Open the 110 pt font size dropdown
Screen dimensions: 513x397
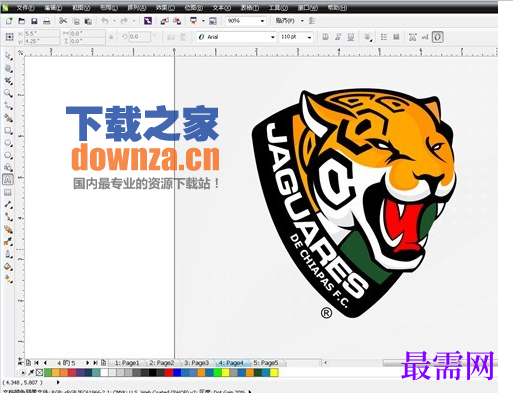309,37
